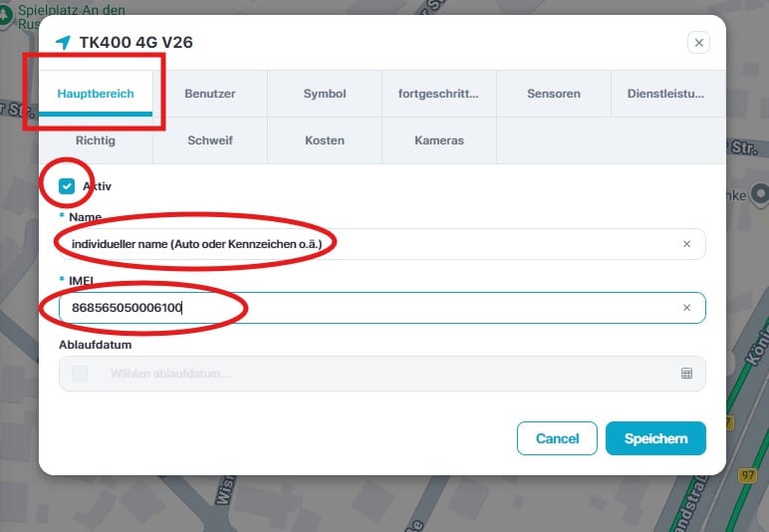
Task: Enable the Ablaufdatum expiry checkbox
Action: pos(80,374)
